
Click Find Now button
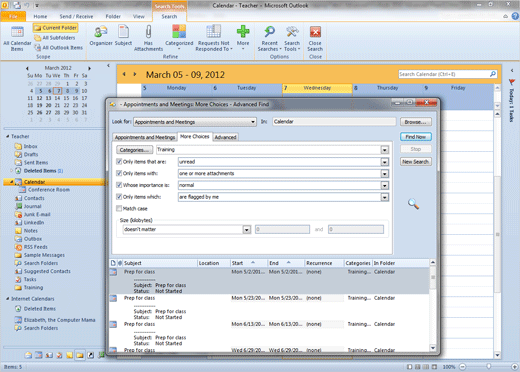[416, 137]
